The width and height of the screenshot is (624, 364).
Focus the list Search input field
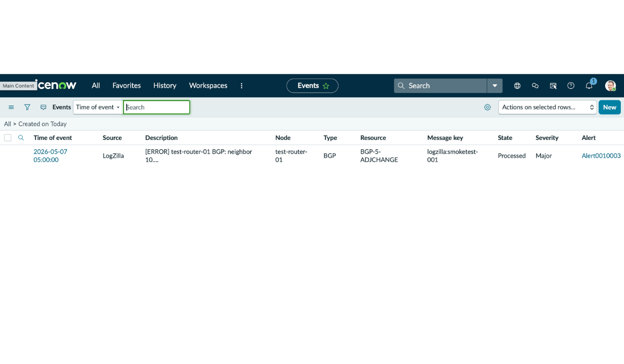157,107
